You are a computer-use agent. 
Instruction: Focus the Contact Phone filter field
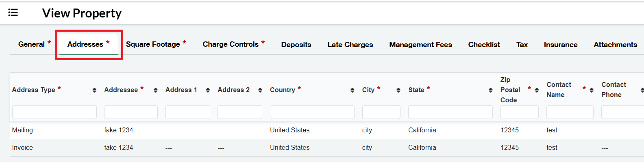[622, 112]
